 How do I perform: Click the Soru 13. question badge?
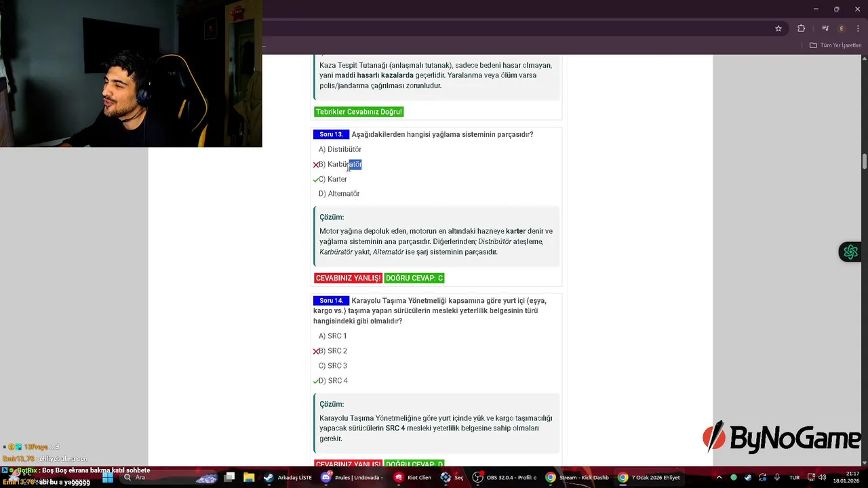coord(331,134)
